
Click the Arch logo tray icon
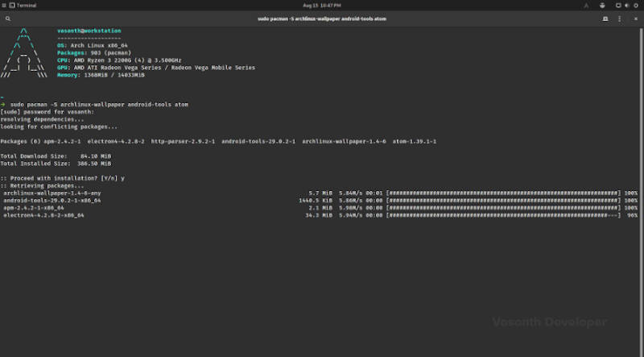click(586, 6)
